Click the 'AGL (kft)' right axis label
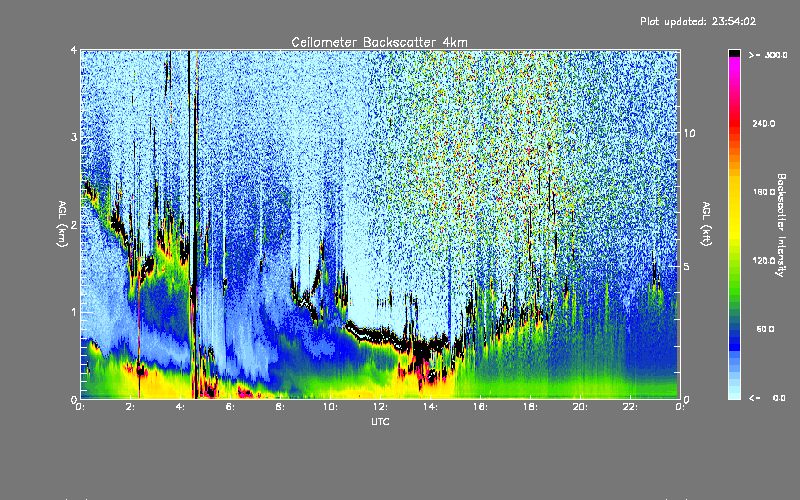800x500 pixels. (x=706, y=224)
